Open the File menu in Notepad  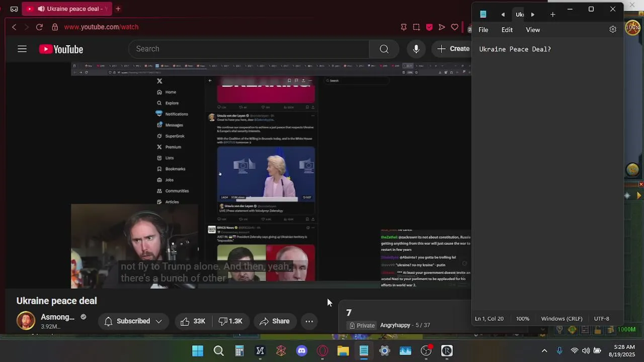point(483,30)
